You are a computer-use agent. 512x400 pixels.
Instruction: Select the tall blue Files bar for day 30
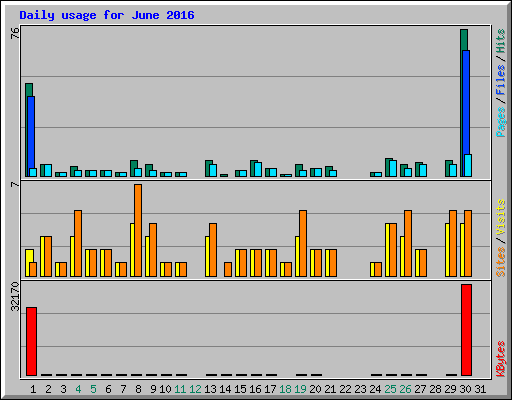tap(467, 103)
